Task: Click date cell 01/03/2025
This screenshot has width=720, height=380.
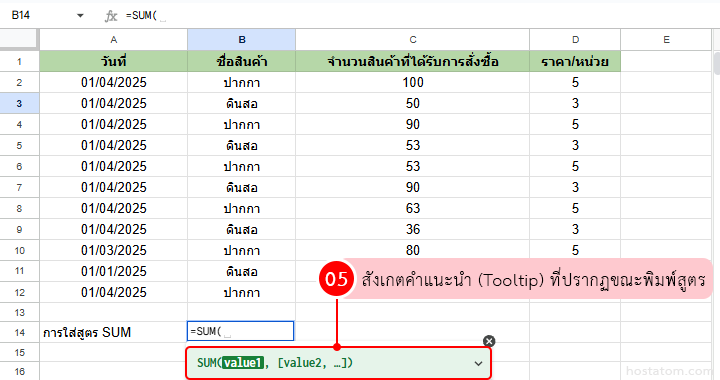Action: pos(113,251)
